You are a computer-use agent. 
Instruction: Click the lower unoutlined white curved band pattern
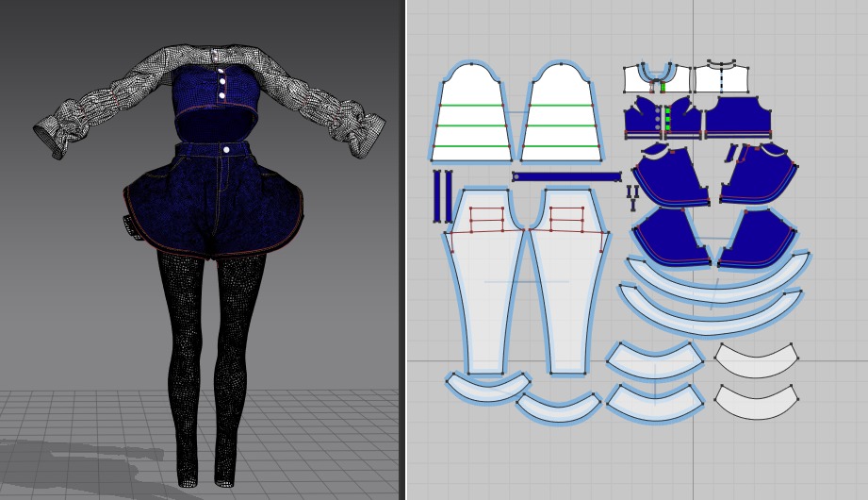756,402
